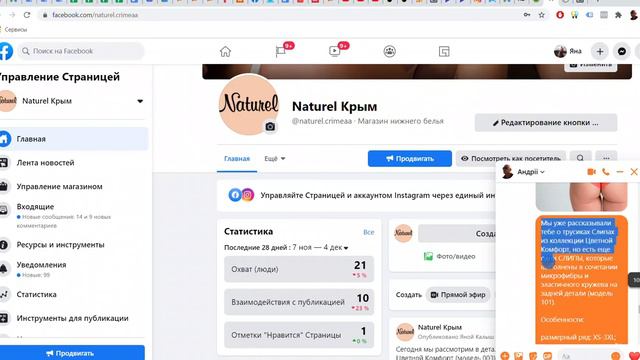Open the statistics date range dropdown
This screenshot has width=640, height=360.
(346, 248)
